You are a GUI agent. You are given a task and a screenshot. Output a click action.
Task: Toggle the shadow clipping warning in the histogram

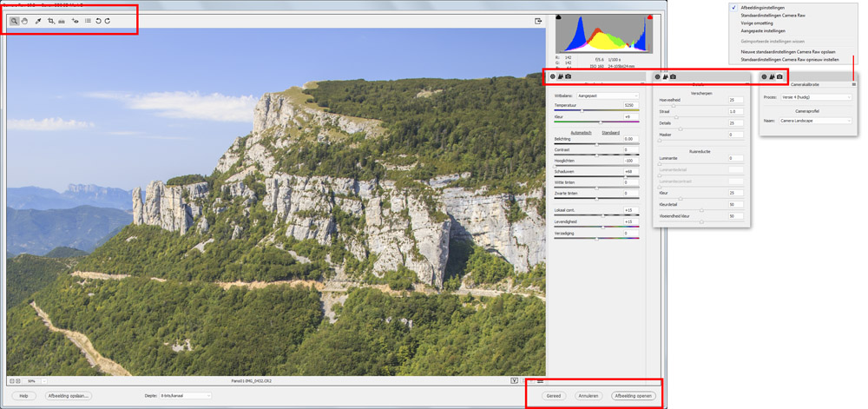[x=558, y=17]
